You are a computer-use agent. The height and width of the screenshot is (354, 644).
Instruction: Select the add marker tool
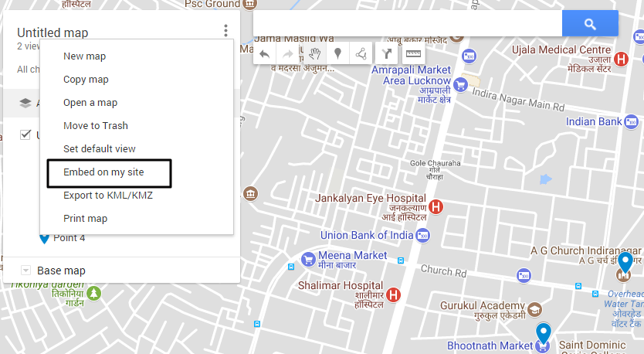pyautogui.click(x=337, y=53)
